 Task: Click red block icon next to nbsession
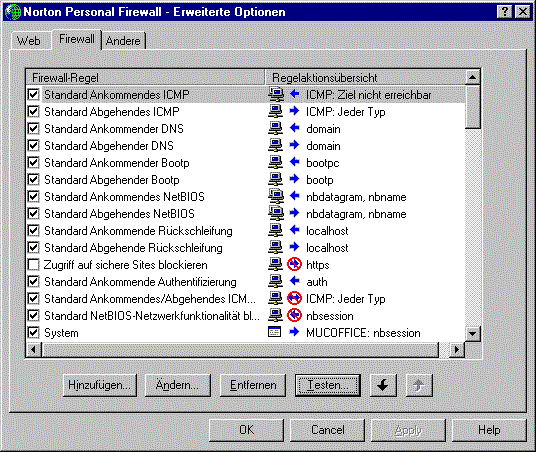tap(294, 315)
